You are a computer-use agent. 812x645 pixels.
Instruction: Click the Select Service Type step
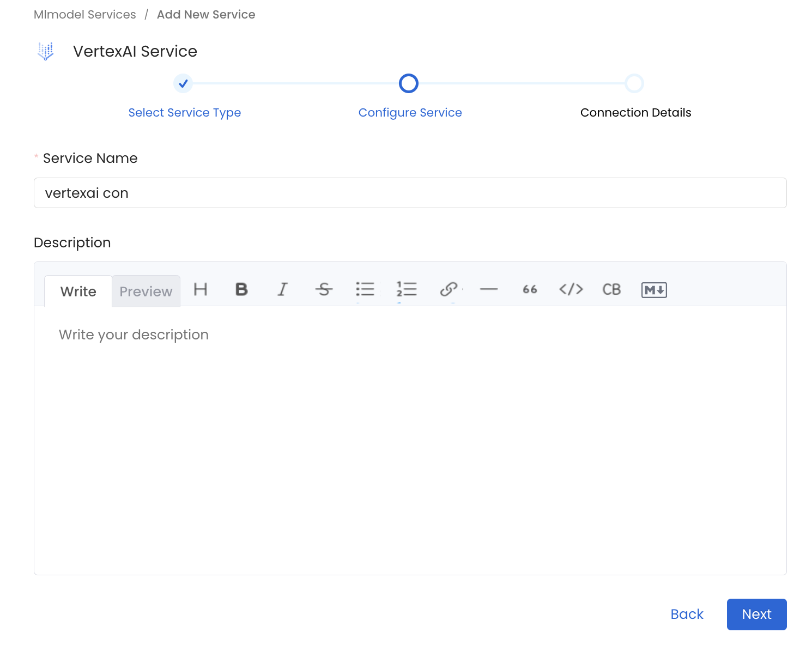coord(184,112)
